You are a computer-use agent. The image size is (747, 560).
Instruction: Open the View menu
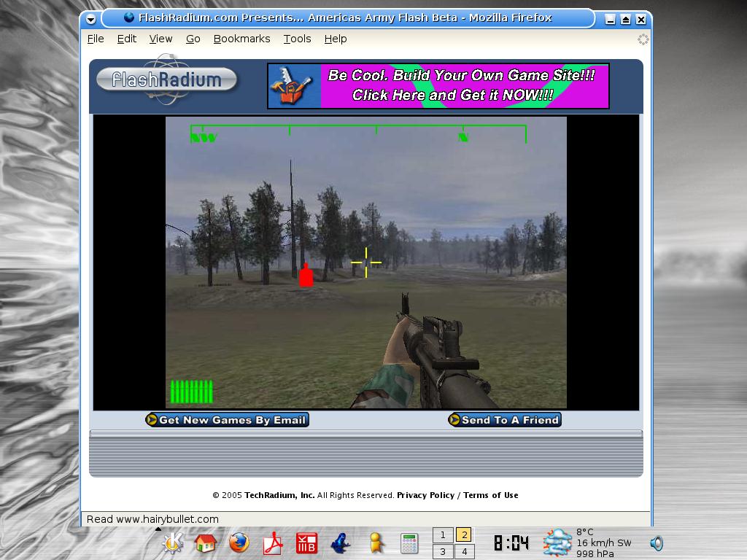point(160,39)
